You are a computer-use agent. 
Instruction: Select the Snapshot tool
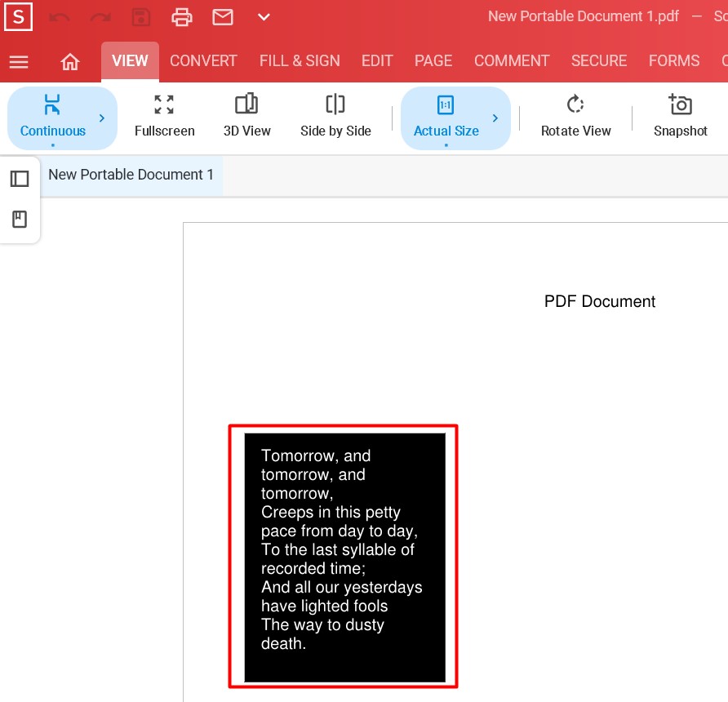pyautogui.click(x=681, y=117)
